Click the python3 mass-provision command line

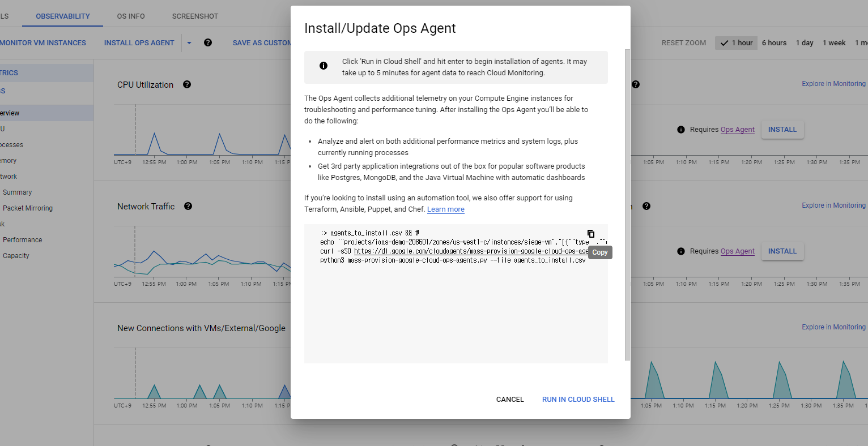pyautogui.click(x=453, y=260)
